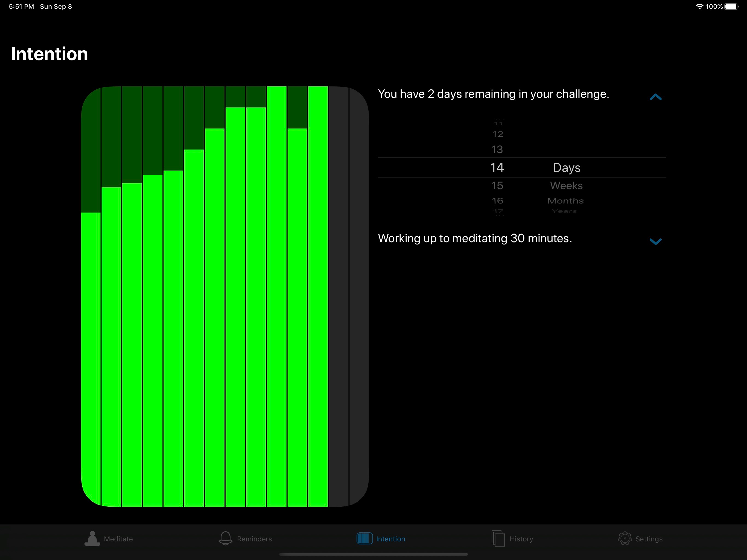Collapse the challenge duration picker chevron
The image size is (747, 560).
point(655,97)
